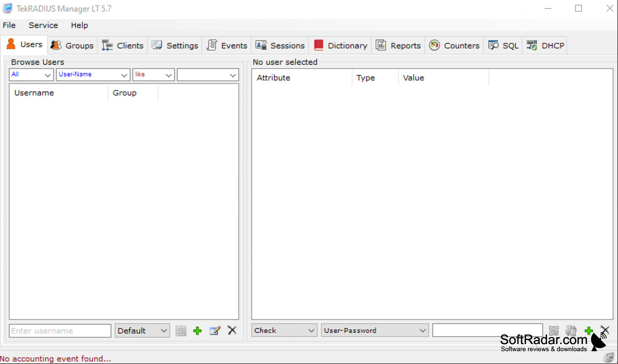Click the attribute value input field

(x=488, y=330)
